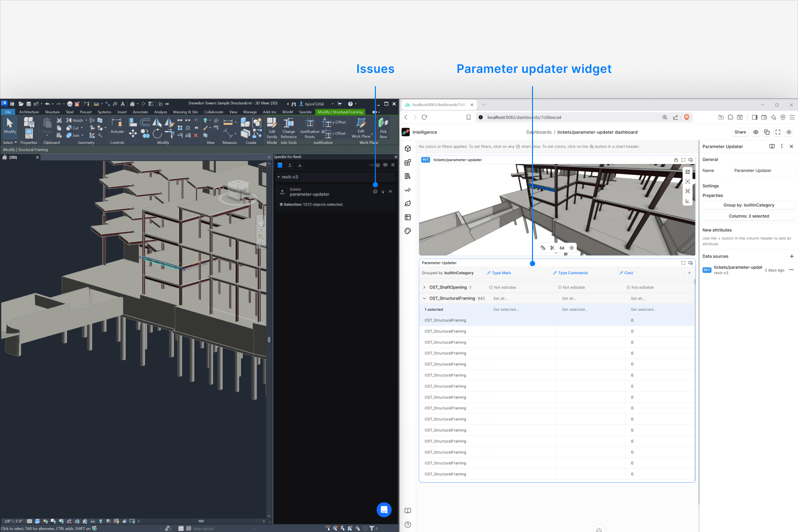The height and width of the screenshot is (532, 798).
Task: Toggle the light/dark theme sun icon
Action: pyautogui.click(x=789, y=132)
